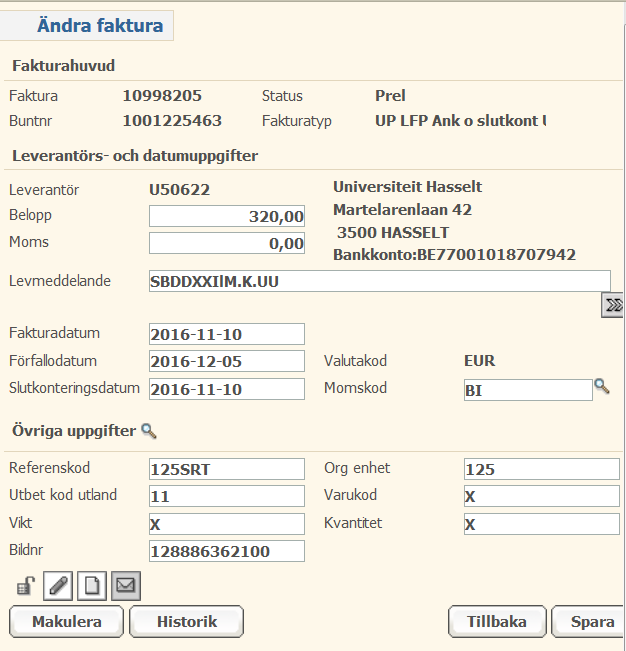Select the Ändra faktura tab
The image size is (626, 651).
(87, 25)
